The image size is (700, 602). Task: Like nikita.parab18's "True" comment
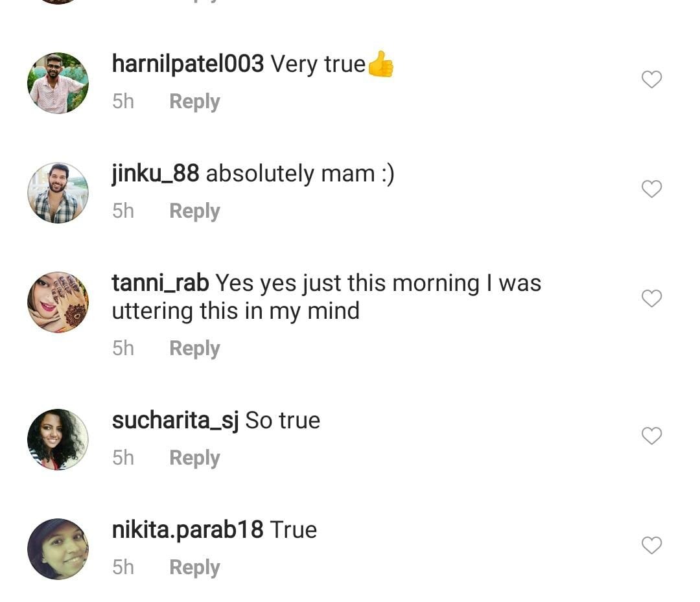click(651, 546)
